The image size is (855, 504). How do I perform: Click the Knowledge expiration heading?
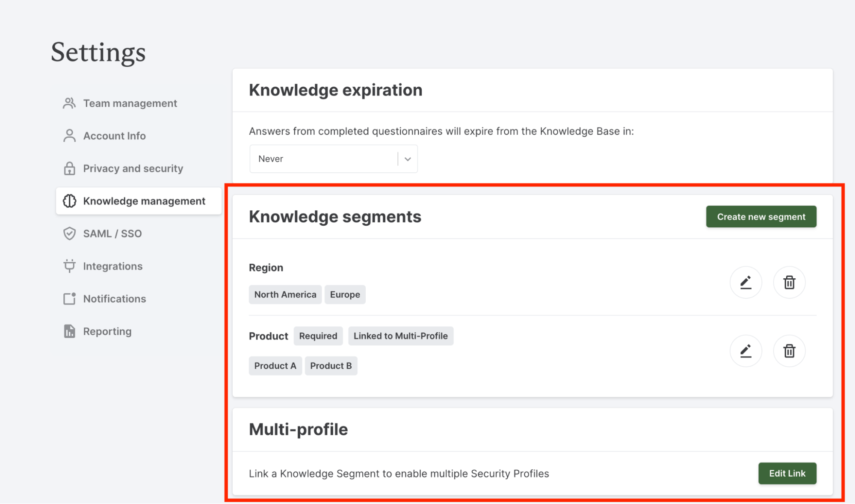point(335,90)
